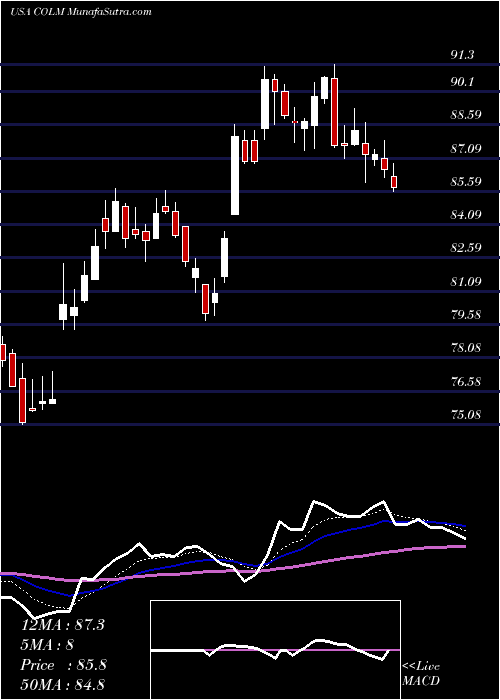The width and height of the screenshot is (500, 700).
Task: Select the 76.58 price axis label
Action: coord(466,381)
